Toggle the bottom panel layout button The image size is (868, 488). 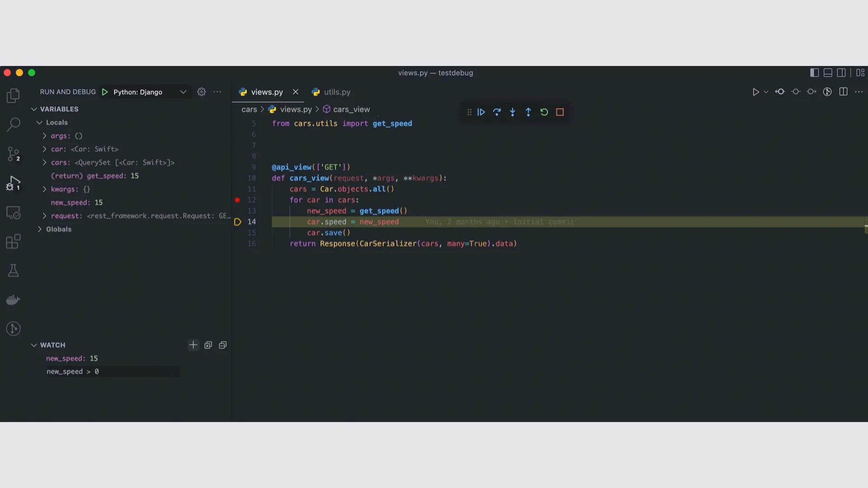pos(828,73)
